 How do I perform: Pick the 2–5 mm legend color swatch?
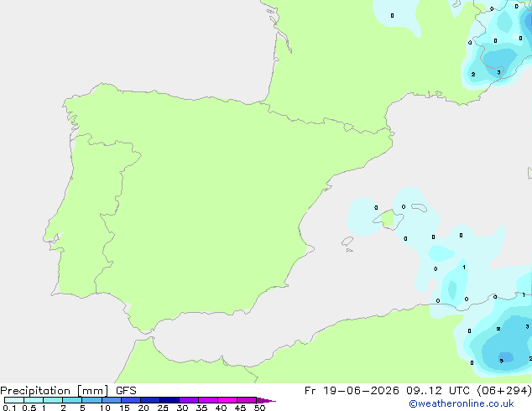coord(72,400)
